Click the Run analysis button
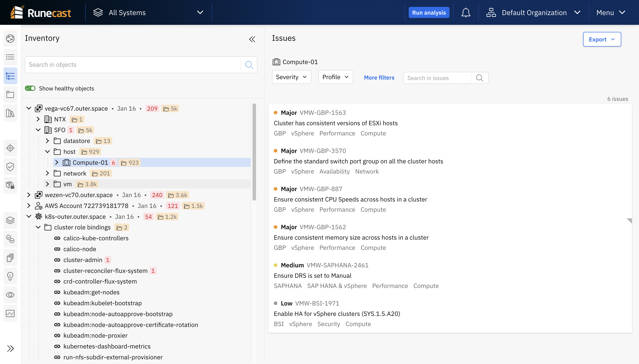This screenshot has height=364, width=639. tap(429, 12)
